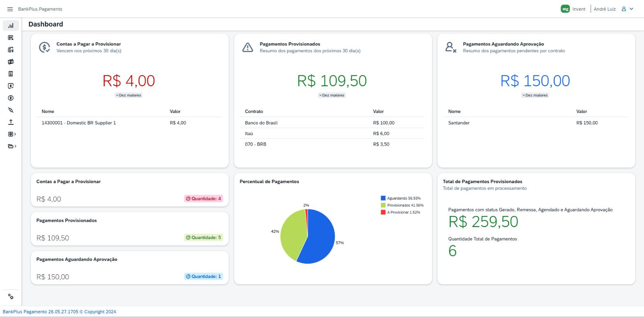Click the Quantidade: 5 badge
644x317 pixels.
(203, 238)
